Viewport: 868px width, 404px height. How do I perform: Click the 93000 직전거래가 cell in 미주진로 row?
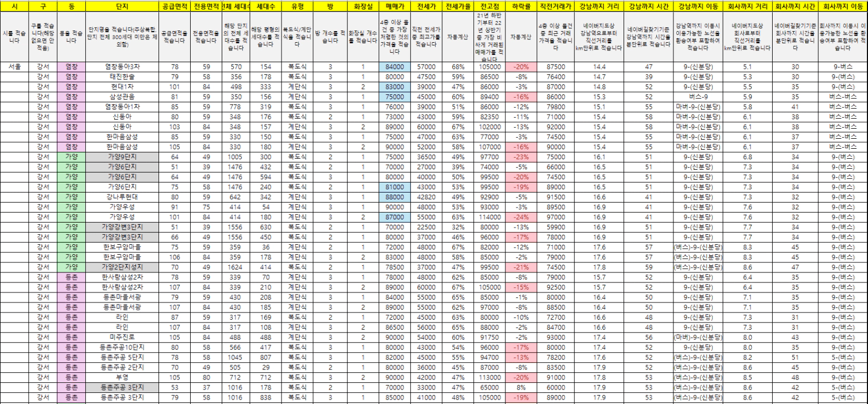(x=556, y=336)
